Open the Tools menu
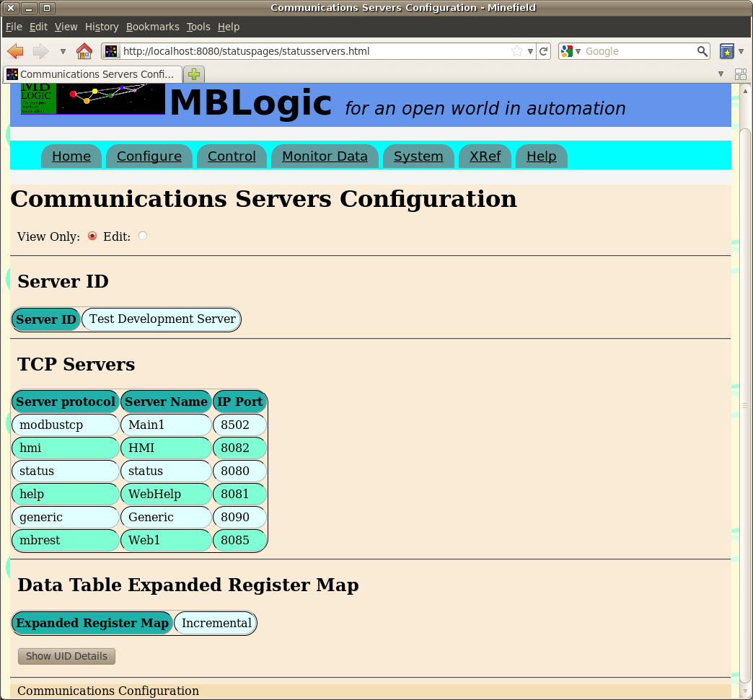 pos(198,27)
